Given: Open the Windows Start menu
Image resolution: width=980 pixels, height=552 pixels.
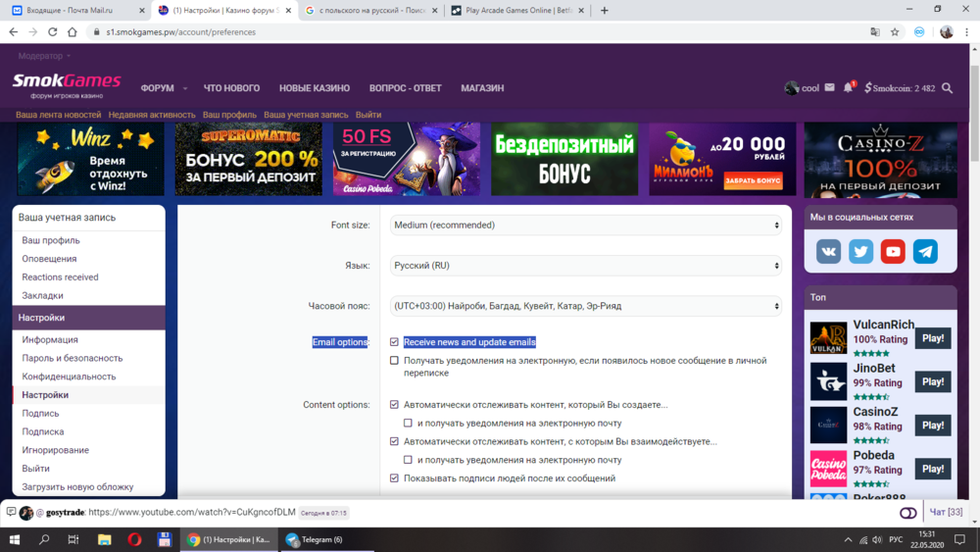Looking at the screenshot, I should click(x=15, y=539).
